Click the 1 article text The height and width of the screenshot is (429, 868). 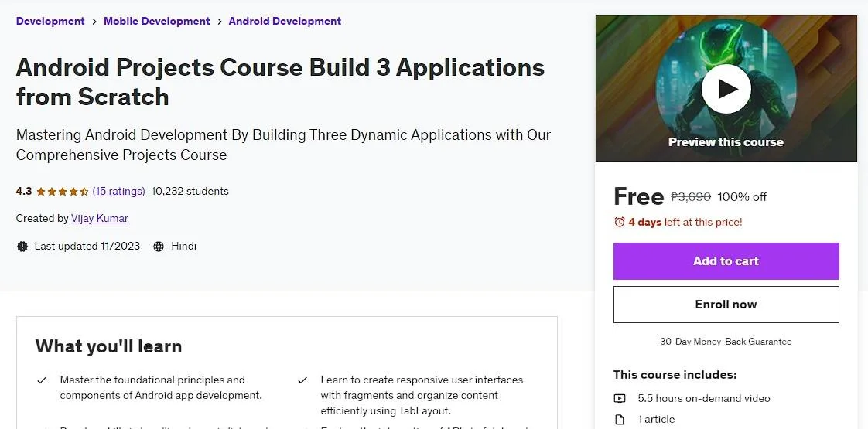(656, 420)
